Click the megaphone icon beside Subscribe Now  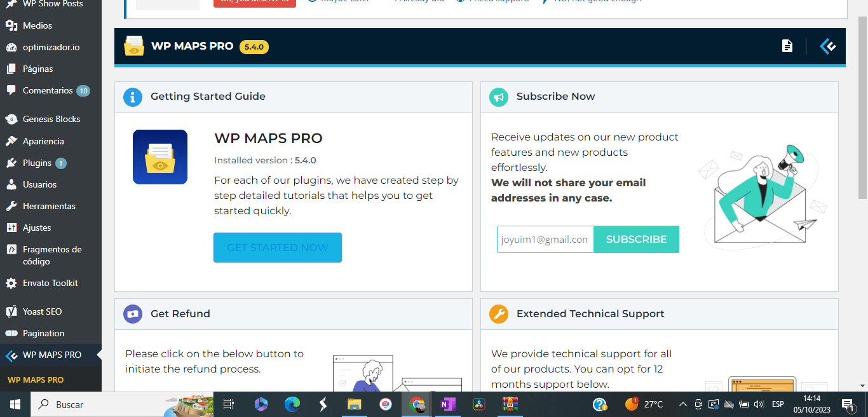498,97
